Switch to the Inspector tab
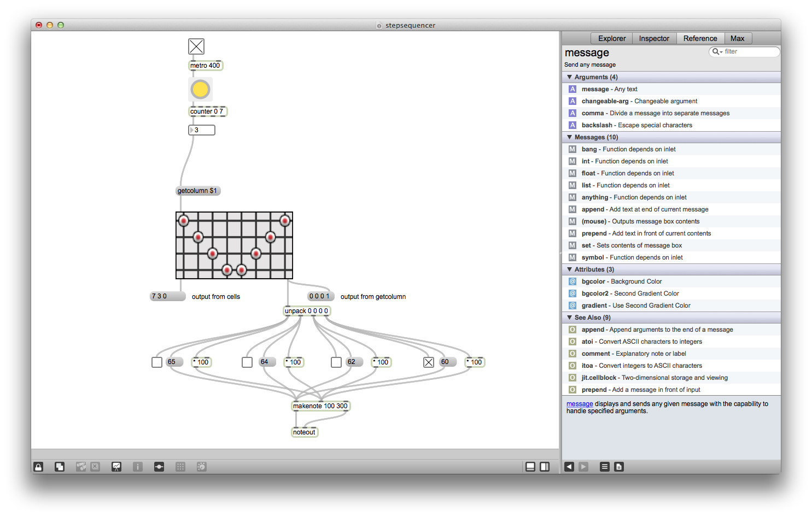The width and height of the screenshot is (812, 517). tap(654, 38)
